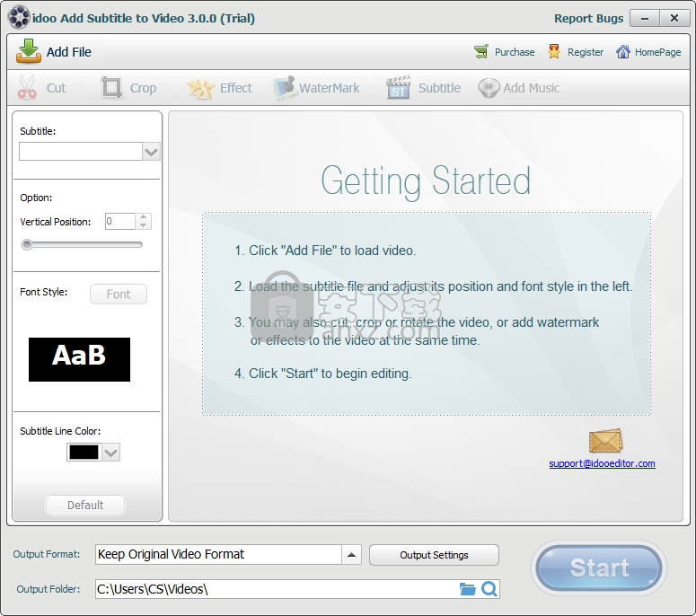Click the Register text link

pos(586,52)
